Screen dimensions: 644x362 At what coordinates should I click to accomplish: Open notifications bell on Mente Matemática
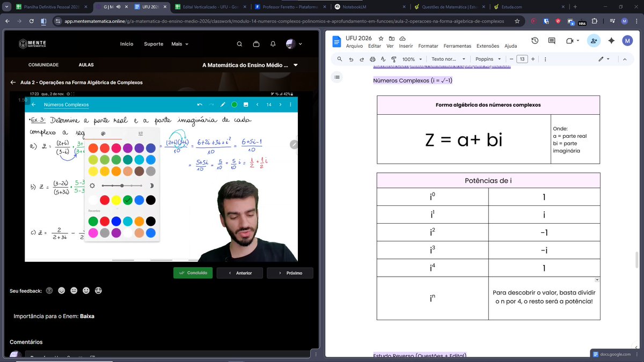tap(273, 44)
